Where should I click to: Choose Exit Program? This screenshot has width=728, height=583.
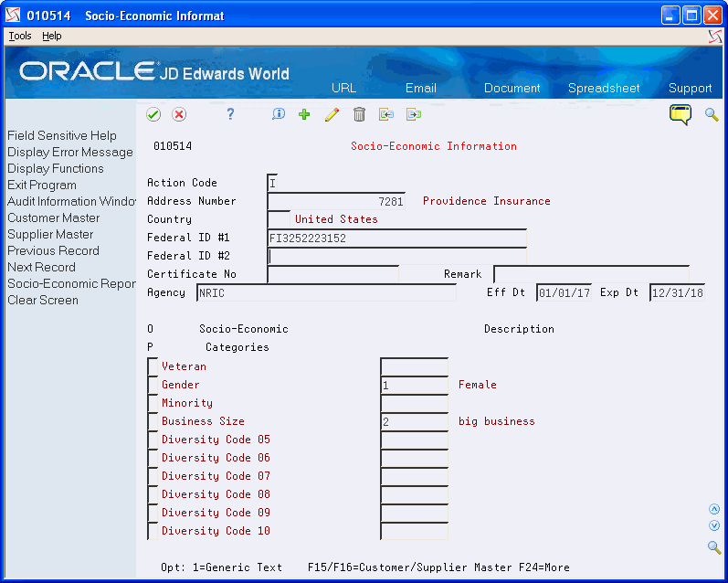coord(42,185)
